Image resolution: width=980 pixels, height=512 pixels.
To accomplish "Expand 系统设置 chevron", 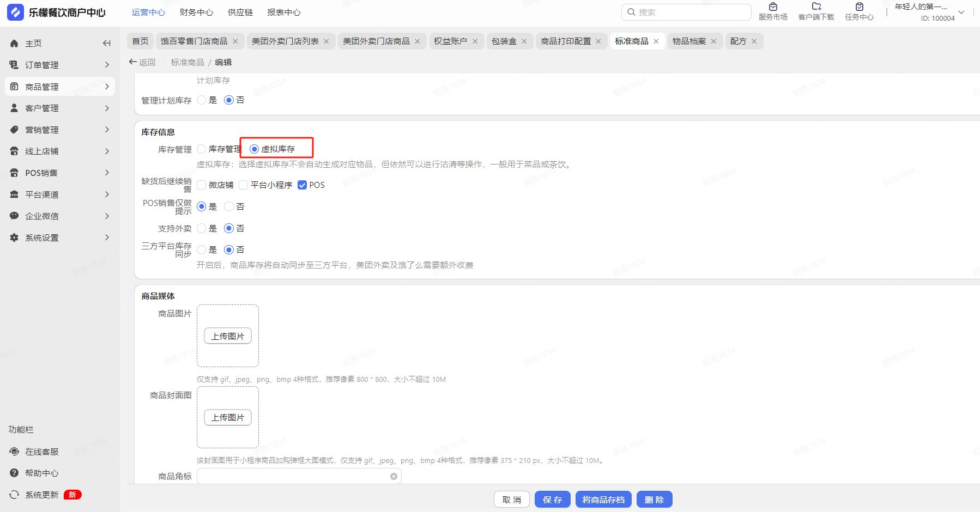I will (107, 237).
